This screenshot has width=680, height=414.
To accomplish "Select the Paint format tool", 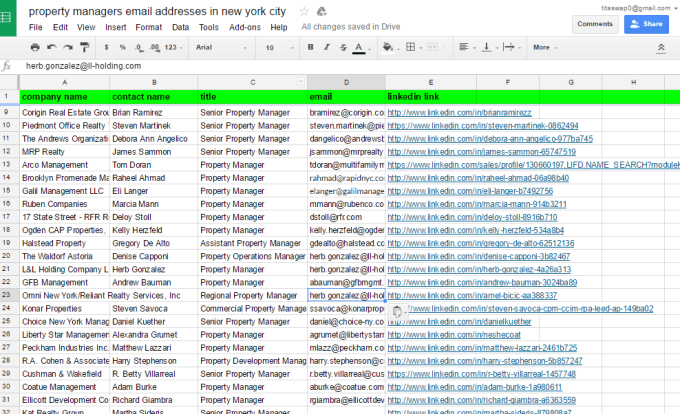I will 85,47.
